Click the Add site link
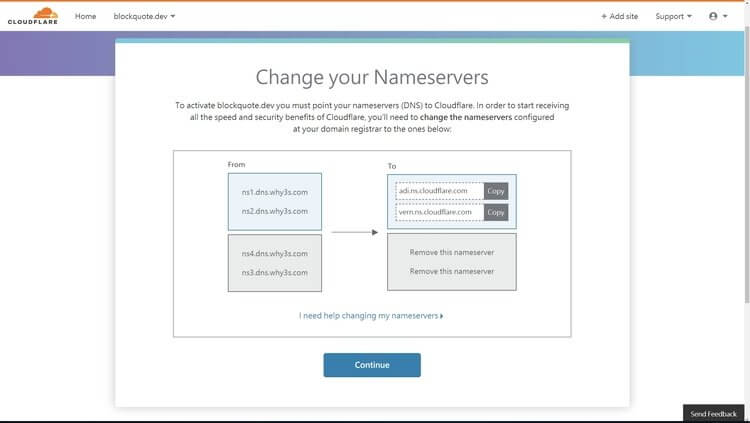The width and height of the screenshot is (750, 423). point(619,16)
